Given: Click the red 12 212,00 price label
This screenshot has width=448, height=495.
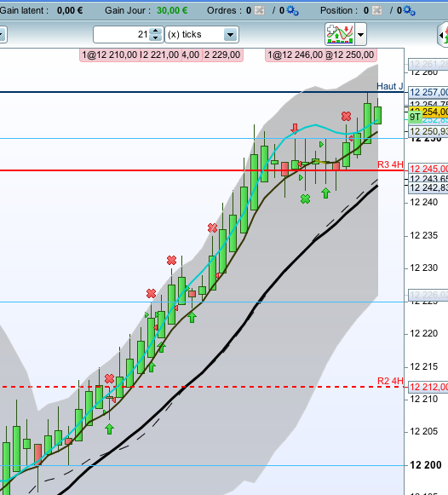Looking at the screenshot, I should click(428, 387).
